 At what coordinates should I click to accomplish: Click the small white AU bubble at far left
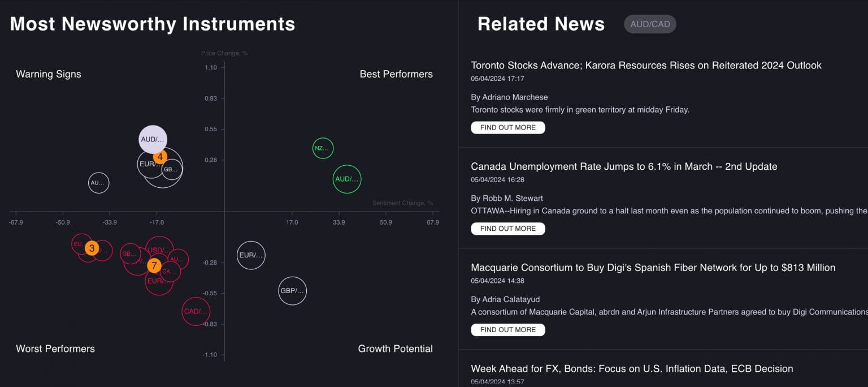click(98, 183)
